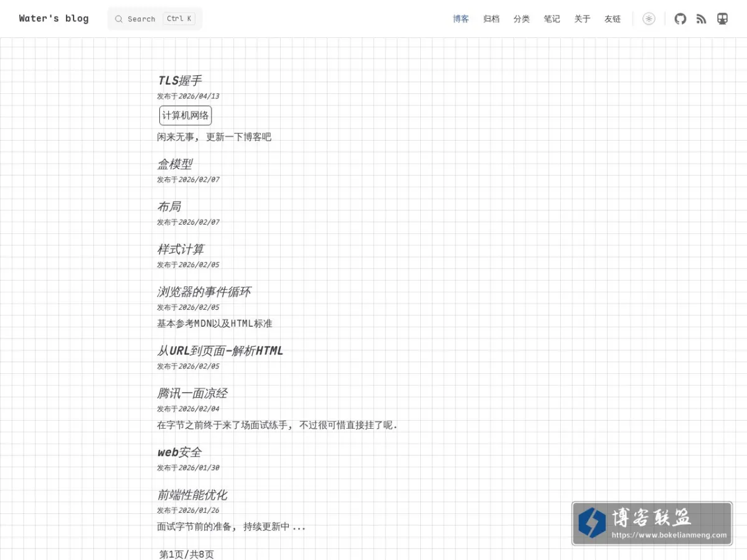Open the 盒模型 post

(175, 164)
